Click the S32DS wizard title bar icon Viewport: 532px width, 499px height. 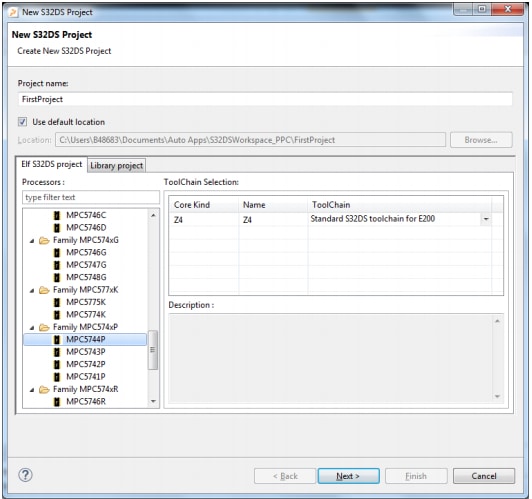(x=13, y=13)
